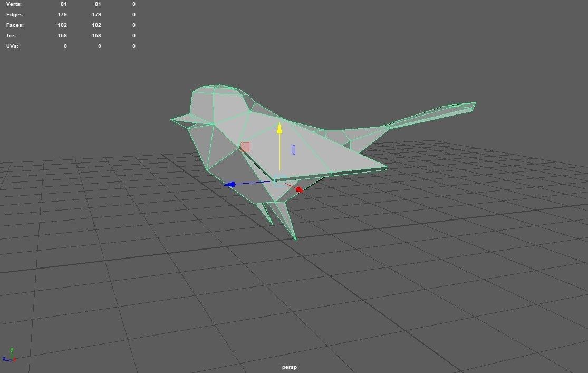The image size is (588, 373).
Task: Click the Faces: heads-up label
Action: 15,25
